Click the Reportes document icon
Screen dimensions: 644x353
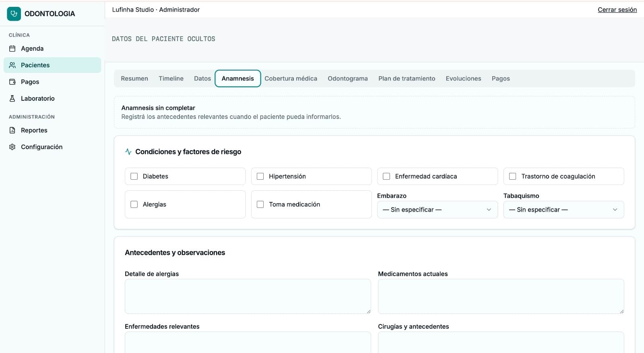pyautogui.click(x=12, y=130)
